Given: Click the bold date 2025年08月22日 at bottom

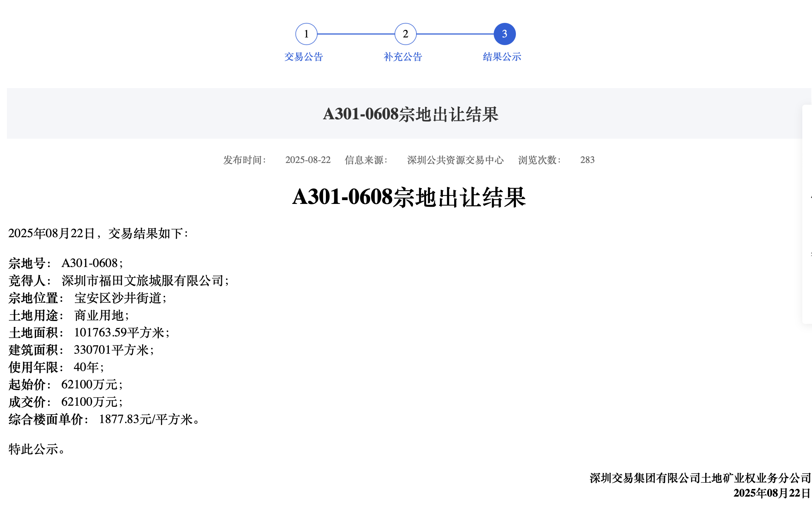Looking at the screenshot, I should (772, 493).
